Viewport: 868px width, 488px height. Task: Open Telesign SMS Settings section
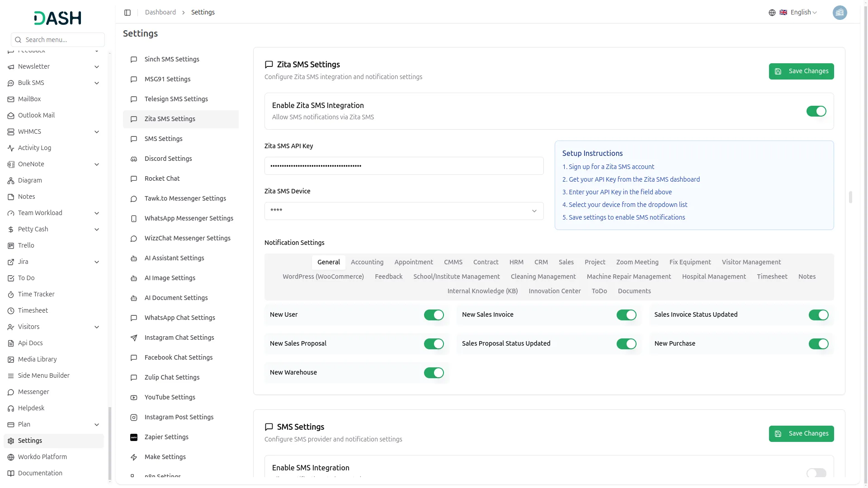point(181,99)
